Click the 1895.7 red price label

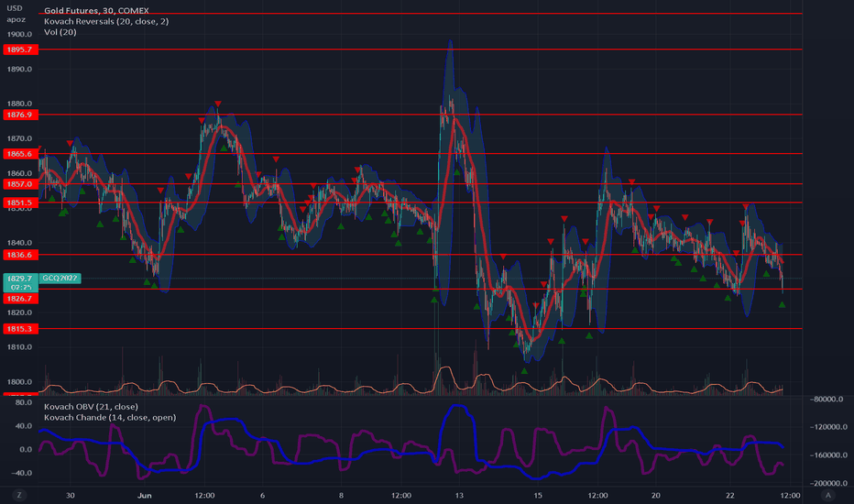[21, 49]
